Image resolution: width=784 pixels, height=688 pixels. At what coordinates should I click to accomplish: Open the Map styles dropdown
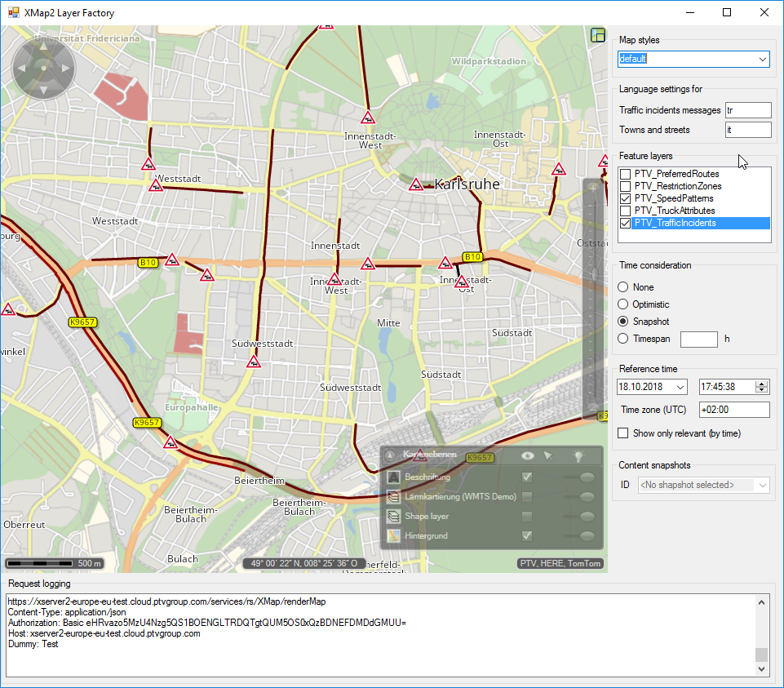762,59
